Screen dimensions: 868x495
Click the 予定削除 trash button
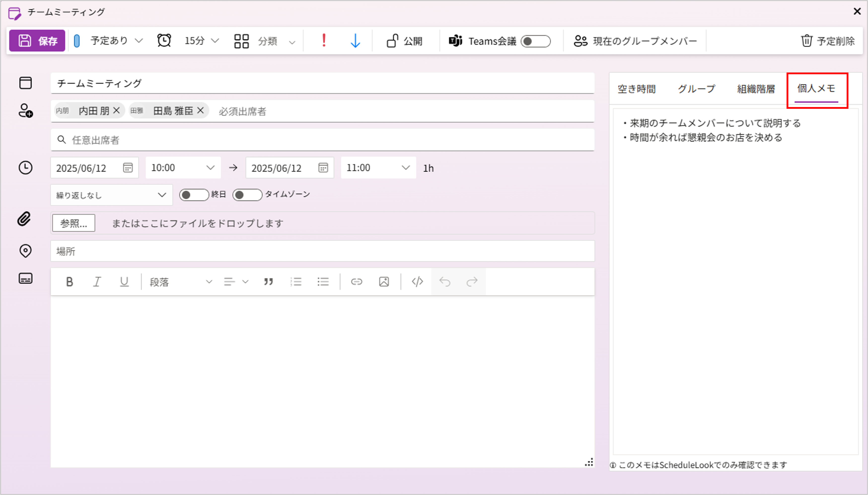[x=828, y=41]
